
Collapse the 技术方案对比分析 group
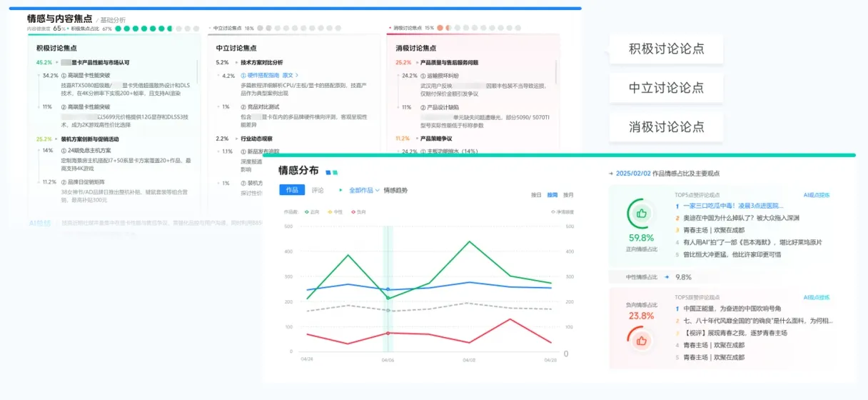coord(236,63)
